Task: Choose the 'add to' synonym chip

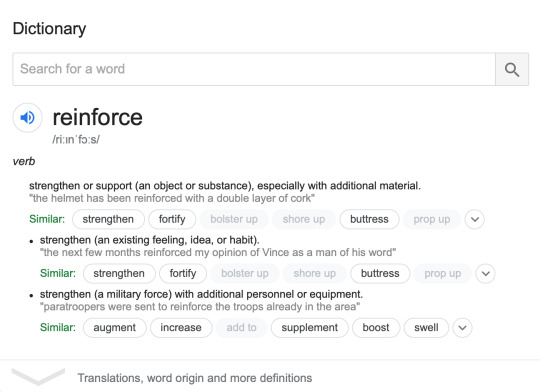Action: [241, 328]
